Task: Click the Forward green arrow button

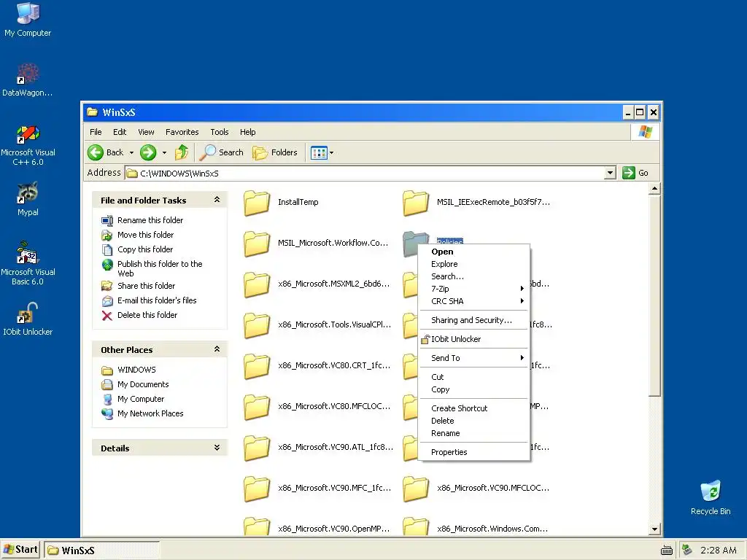Action: [x=148, y=152]
